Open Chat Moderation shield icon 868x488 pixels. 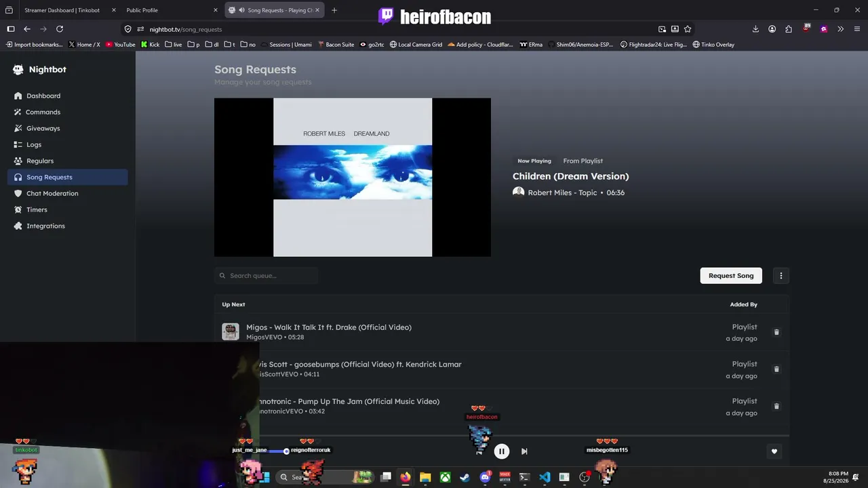18,193
